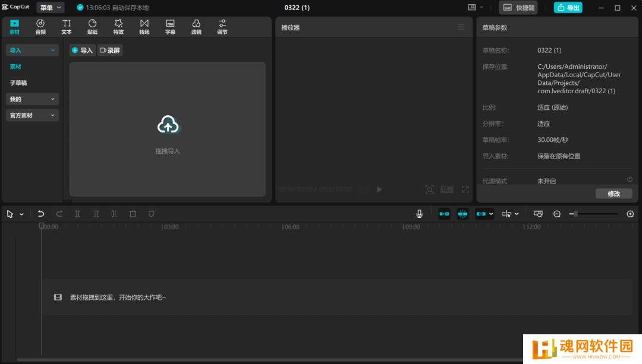Viewport: 642px width, 364px height.
Task: Expand the pointer tool options dropdown
Action: pyautogui.click(x=22, y=214)
